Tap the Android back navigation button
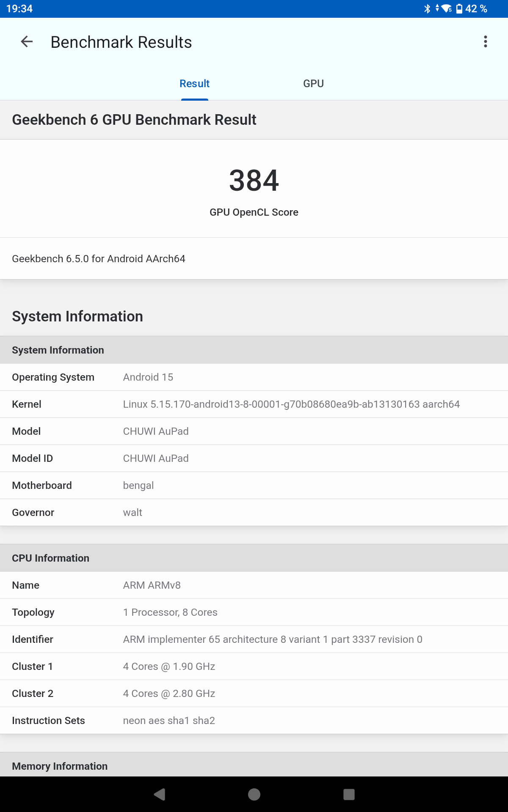This screenshot has width=508, height=812. point(160,794)
